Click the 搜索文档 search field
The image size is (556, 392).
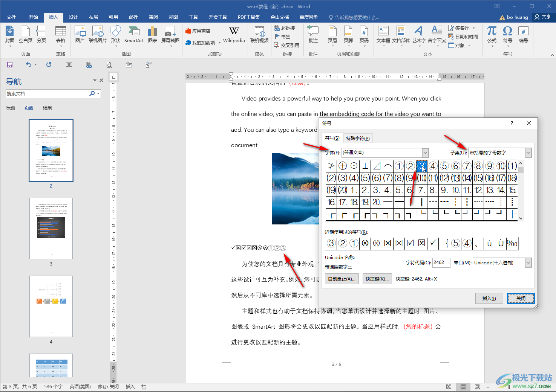click(x=47, y=93)
